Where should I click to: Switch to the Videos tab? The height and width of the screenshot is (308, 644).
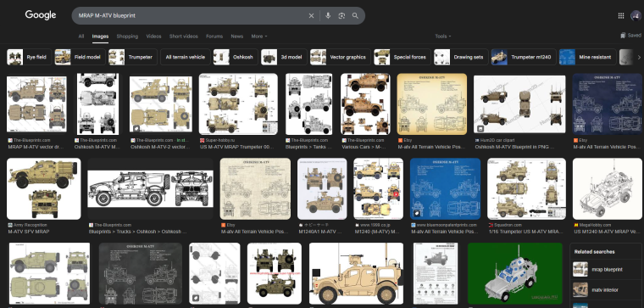point(153,36)
